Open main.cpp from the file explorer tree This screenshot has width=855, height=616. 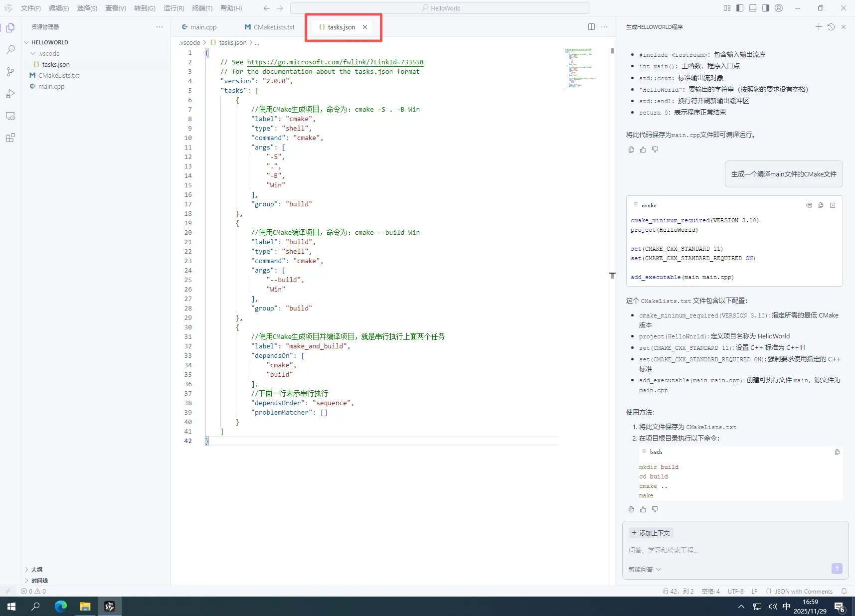(51, 86)
